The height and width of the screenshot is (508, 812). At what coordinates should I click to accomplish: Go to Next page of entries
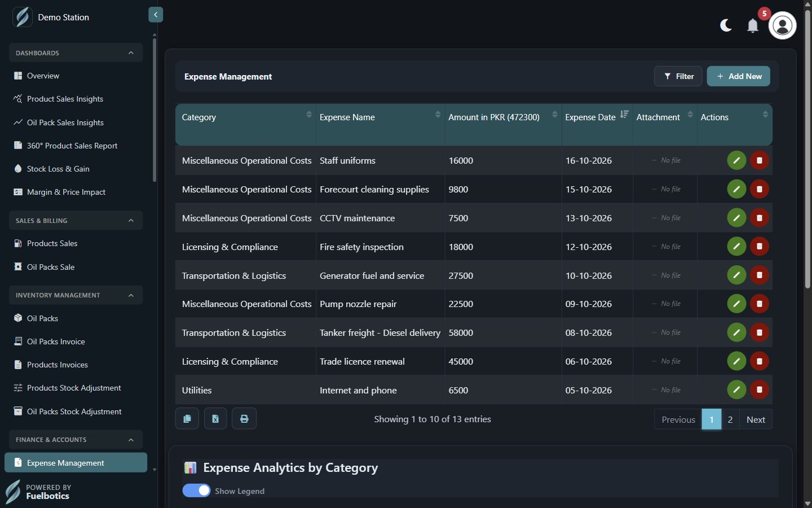click(x=756, y=419)
